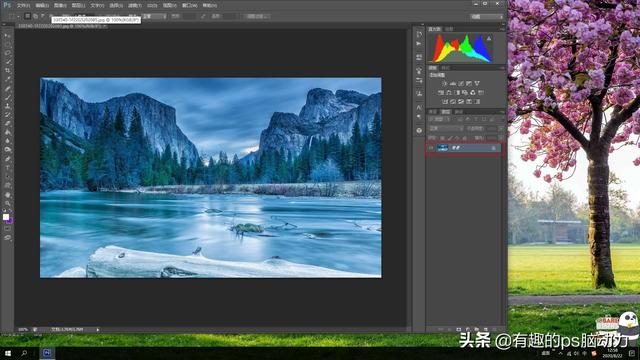The width and height of the screenshot is (640, 360).
Task: Open the layer blend mode dropdown
Action: point(445,128)
